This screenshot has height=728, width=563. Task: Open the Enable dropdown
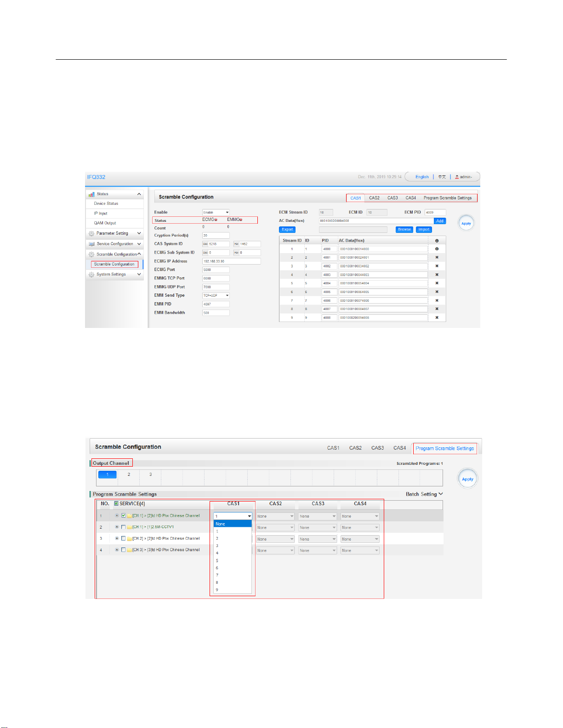tap(216, 212)
